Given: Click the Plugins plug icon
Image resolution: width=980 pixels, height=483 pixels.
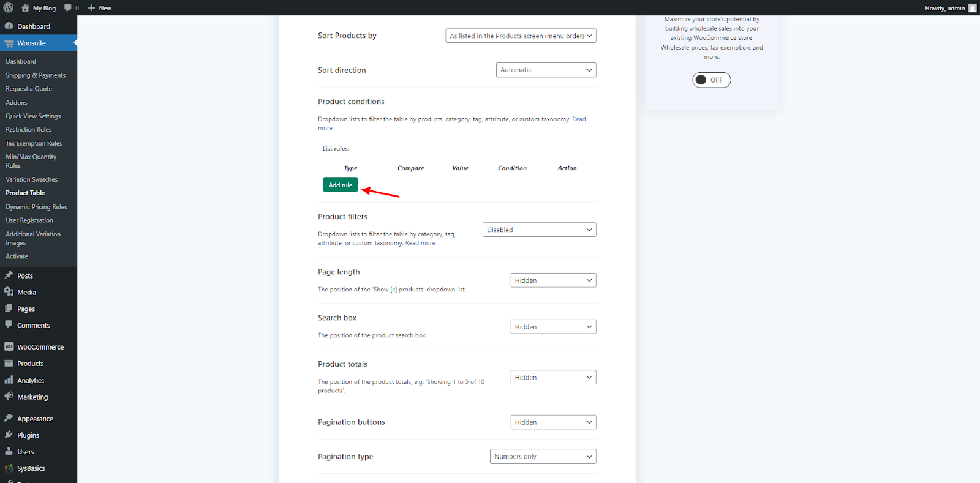Looking at the screenshot, I should pos(9,435).
